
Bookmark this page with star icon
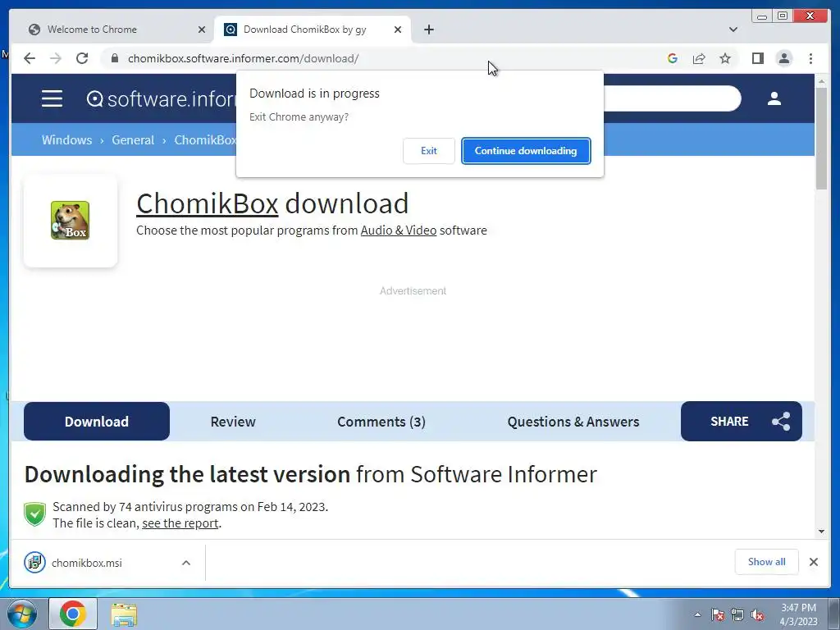pyautogui.click(x=725, y=58)
